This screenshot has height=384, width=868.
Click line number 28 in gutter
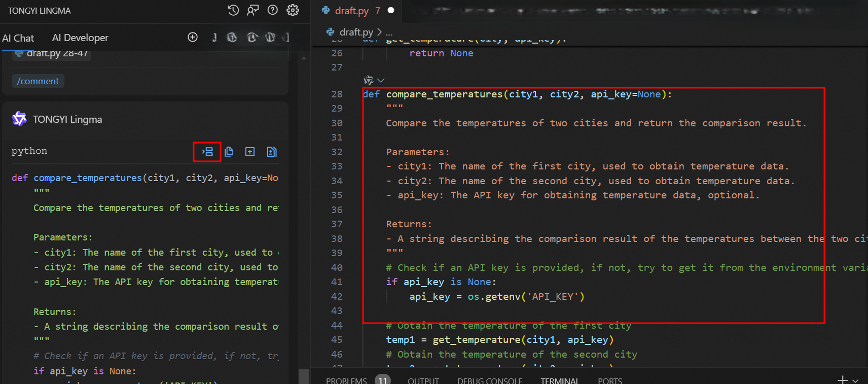(x=337, y=94)
